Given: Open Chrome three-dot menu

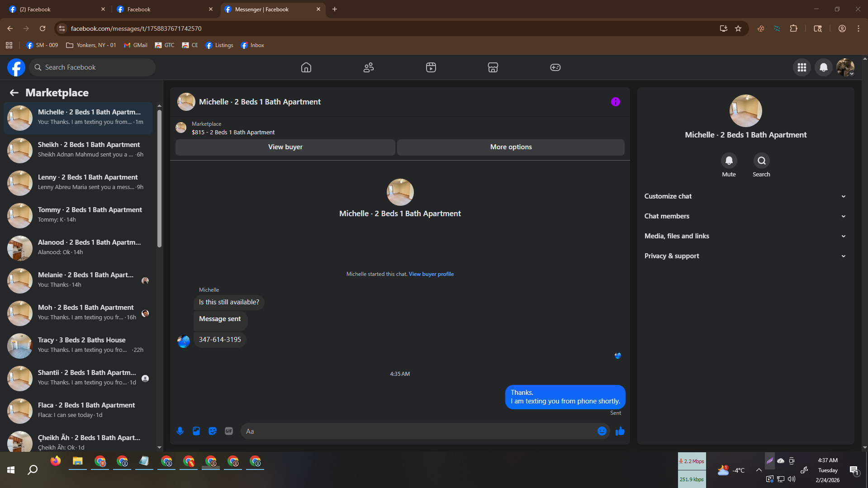Looking at the screenshot, I should coord(859,28).
